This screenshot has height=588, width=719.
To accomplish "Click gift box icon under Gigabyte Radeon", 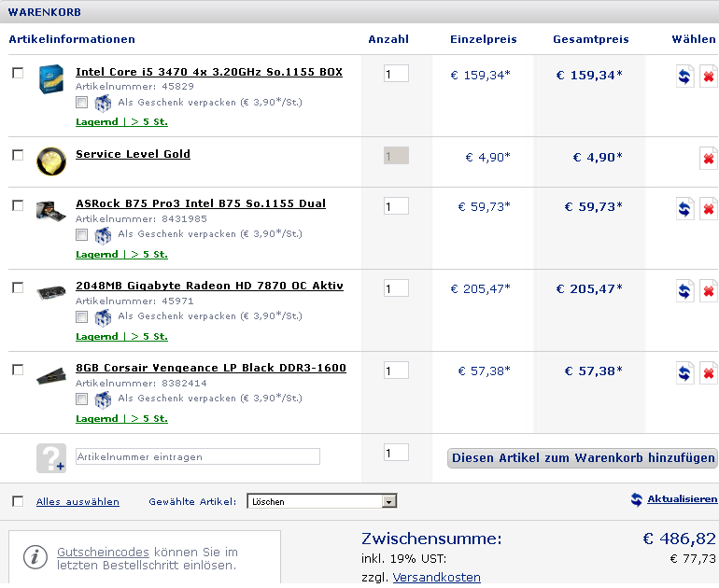I will [x=103, y=317].
